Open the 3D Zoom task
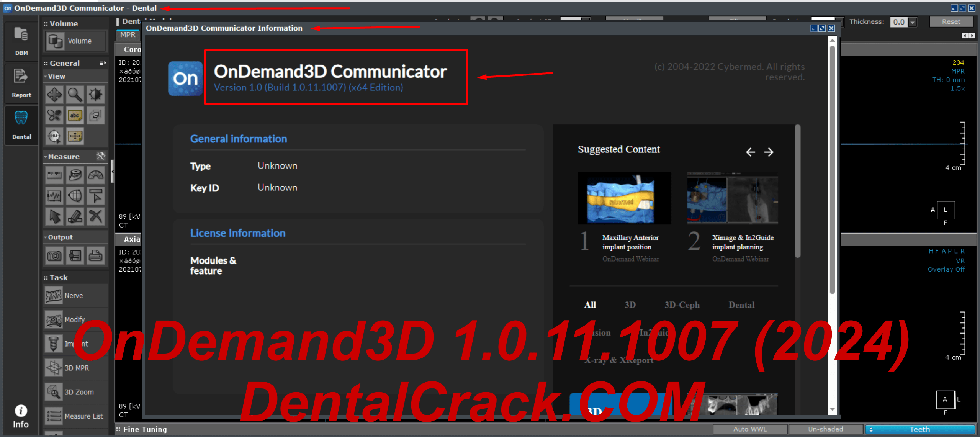980x437 pixels. [75, 392]
